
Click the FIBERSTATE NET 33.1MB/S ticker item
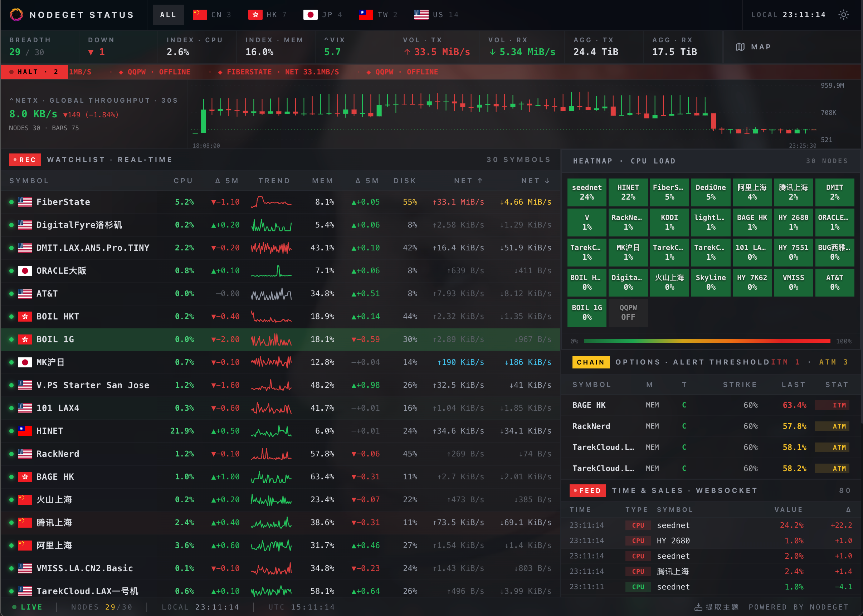pyautogui.click(x=278, y=72)
